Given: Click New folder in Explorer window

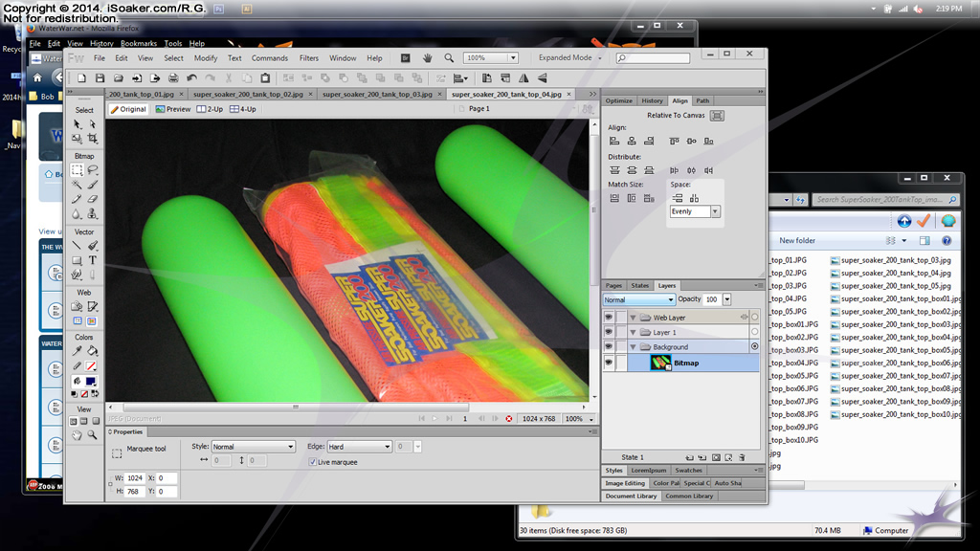Looking at the screenshot, I should coord(797,240).
